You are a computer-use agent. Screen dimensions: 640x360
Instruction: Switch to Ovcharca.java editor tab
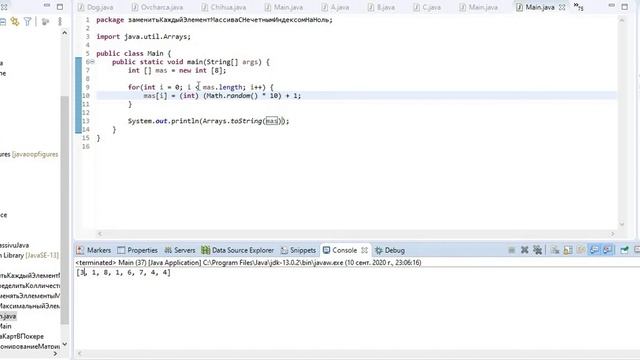158,7
